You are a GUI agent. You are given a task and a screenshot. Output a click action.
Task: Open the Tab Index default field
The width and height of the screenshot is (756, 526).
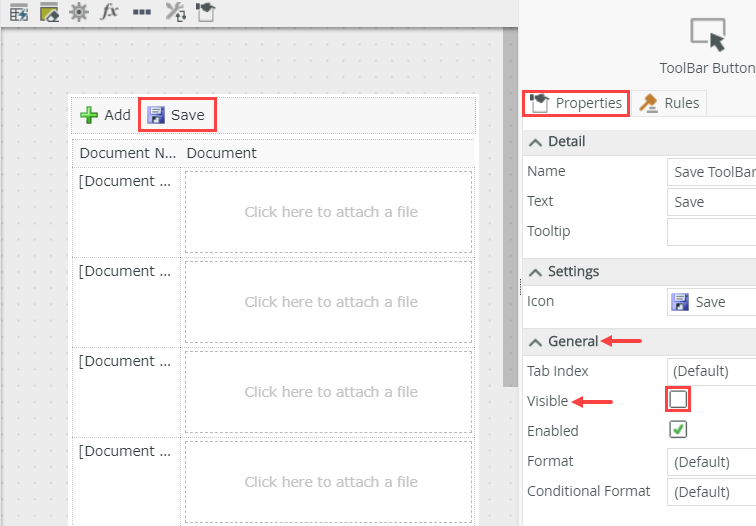click(712, 371)
